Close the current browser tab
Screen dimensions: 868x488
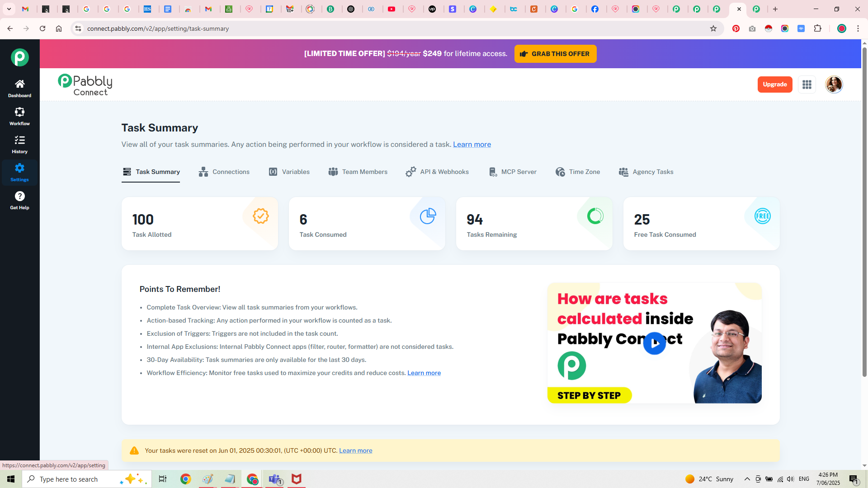click(739, 9)
